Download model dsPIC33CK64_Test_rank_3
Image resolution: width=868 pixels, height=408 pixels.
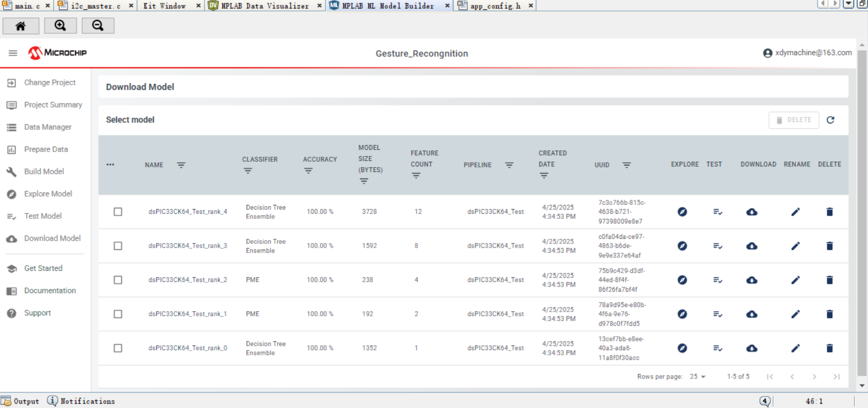pos(752,246)
